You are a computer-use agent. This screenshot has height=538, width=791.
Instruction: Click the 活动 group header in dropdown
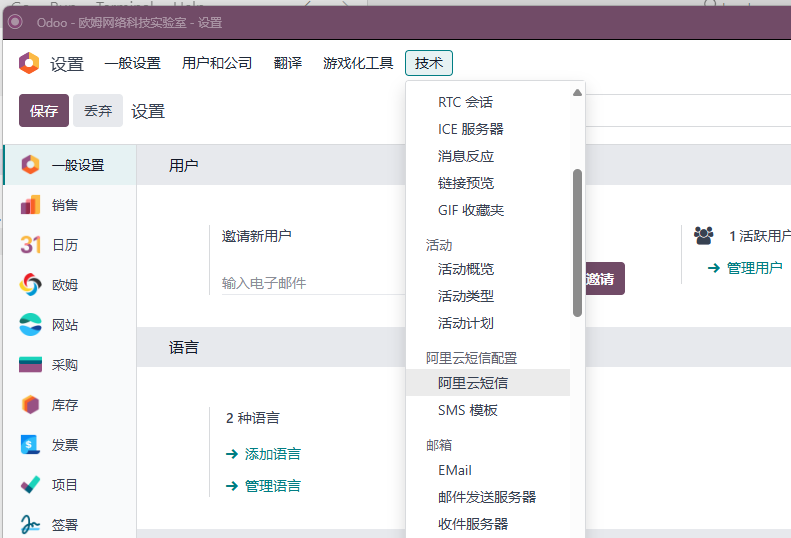(439, 245)
